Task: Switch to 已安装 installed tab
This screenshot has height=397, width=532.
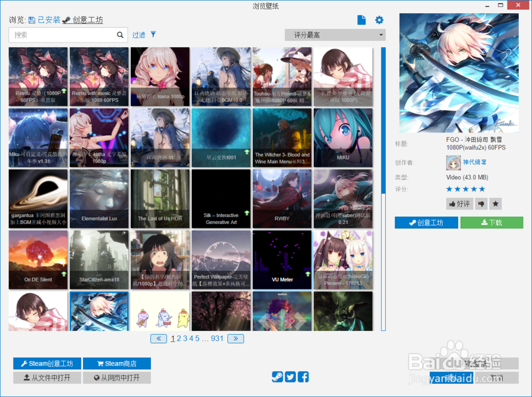Action: [44, 20]
